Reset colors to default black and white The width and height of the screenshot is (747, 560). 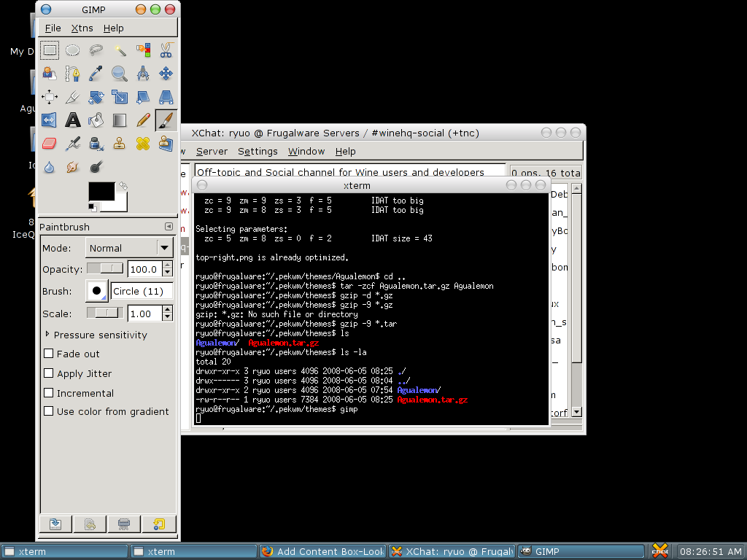click(x=93, y=207)
